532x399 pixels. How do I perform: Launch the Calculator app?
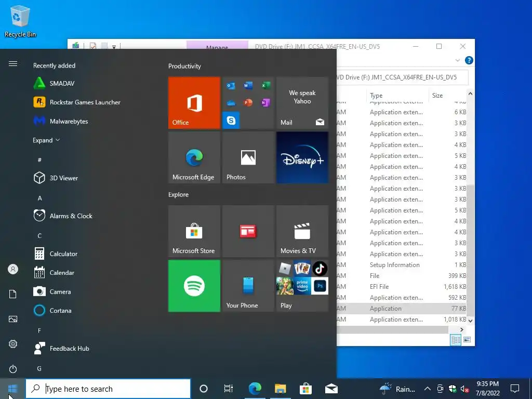tap(56, 254)
